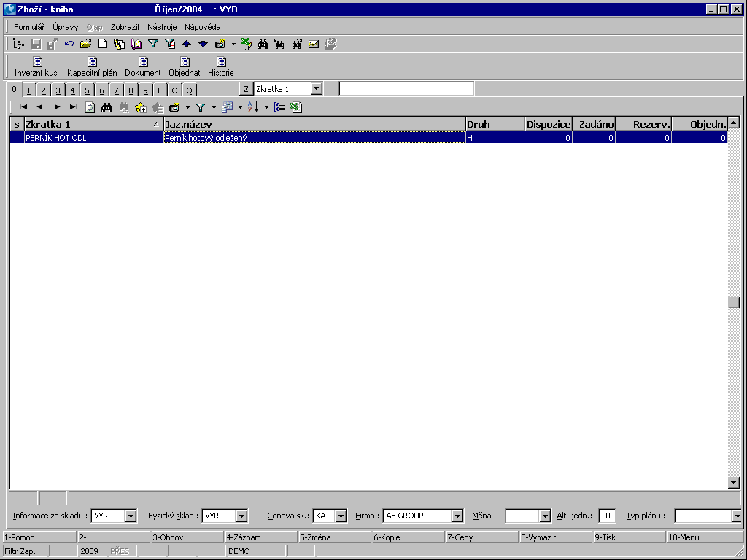Click the empty search input beside Zkratka combo
The height and width of the screenshot is (560, 747).
[406, 88]
